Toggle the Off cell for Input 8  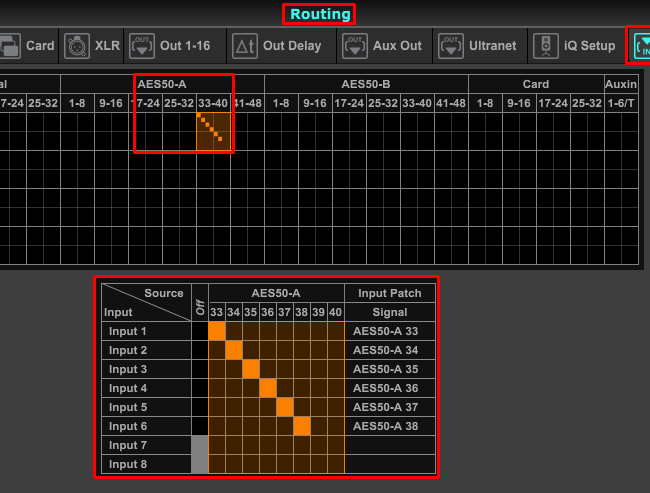point(200,464)
